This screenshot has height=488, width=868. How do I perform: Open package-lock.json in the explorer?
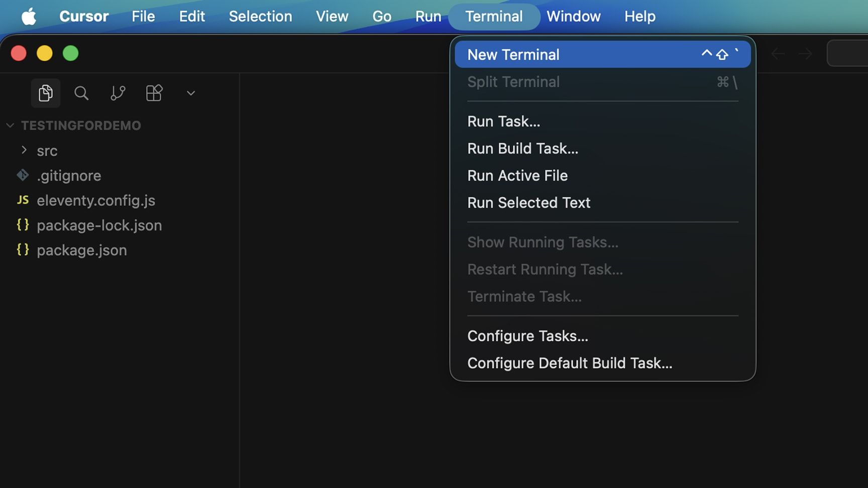[x=99, y=225]
